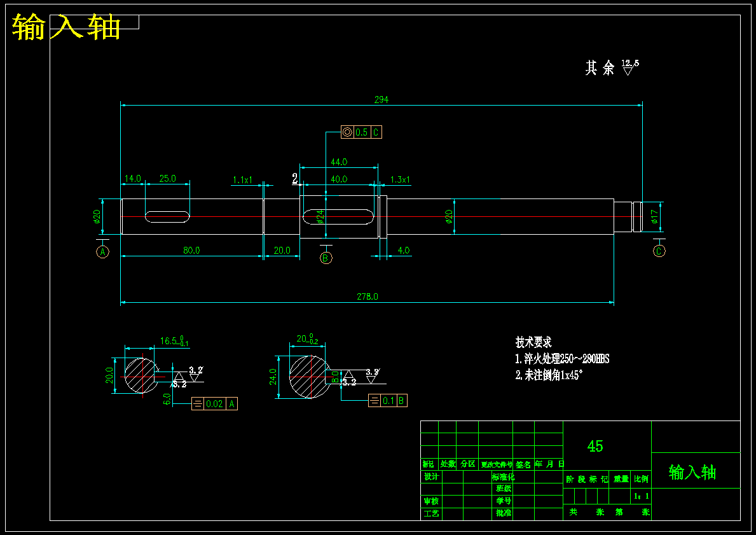Click the 80.0 dimension value
This screenshot has width=756, height=535.
pos(191,251)
